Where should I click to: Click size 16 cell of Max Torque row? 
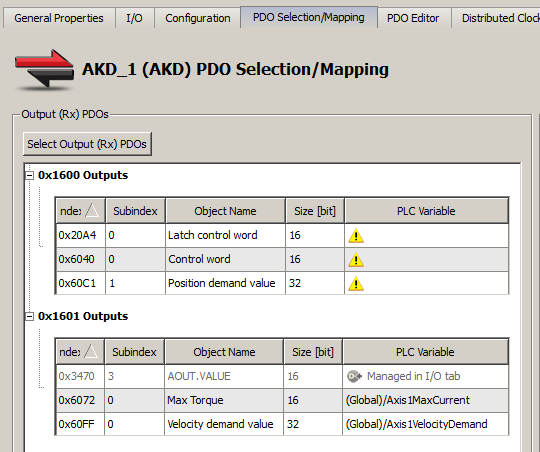click(x=313, y=400)
